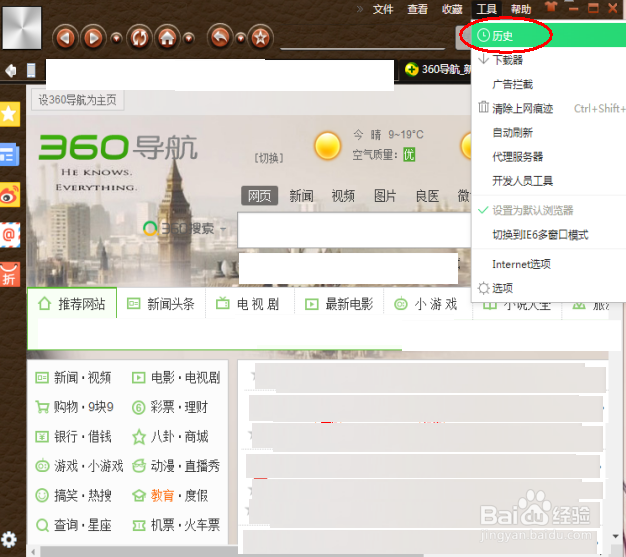Open 开发人员工具 menu entry
This screenshot has width=626, height=557.
[x=549, y=181]
